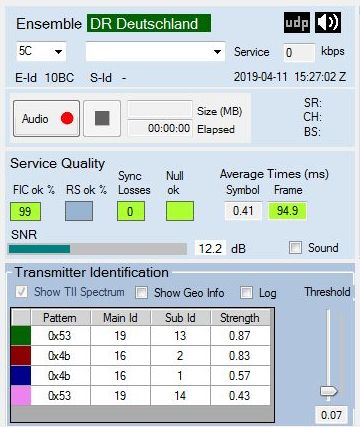Select Strength cell 0.87
360x427 pixels.
pos(240,335)
